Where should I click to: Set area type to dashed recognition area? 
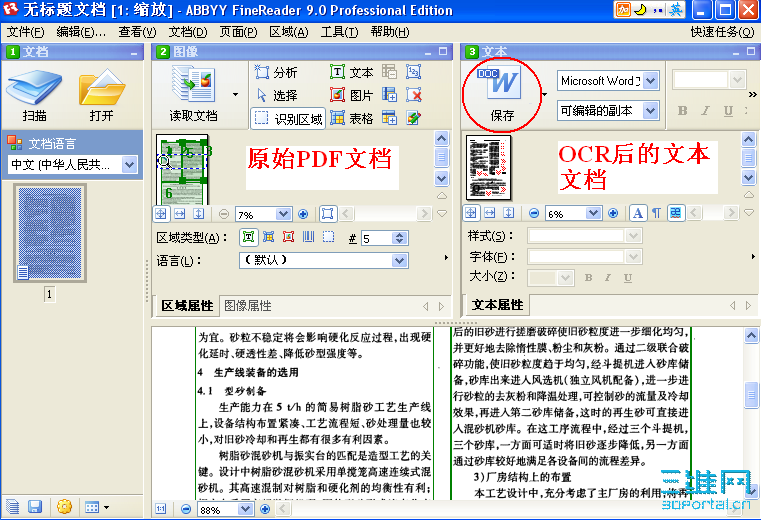pos(329,237)
